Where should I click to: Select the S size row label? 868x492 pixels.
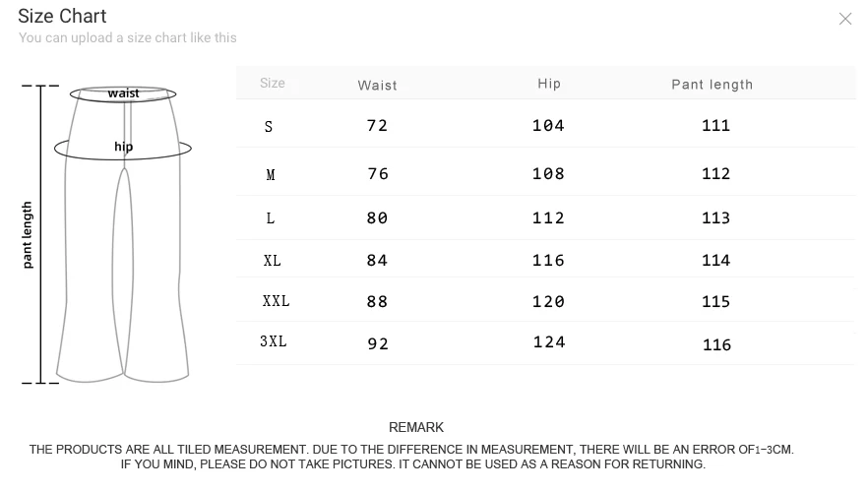[269, 127]
